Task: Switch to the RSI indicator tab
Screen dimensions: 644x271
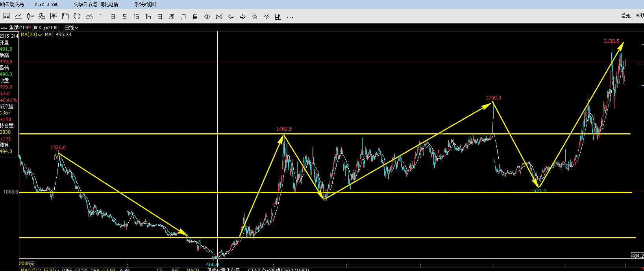Action: coord(175,270)
